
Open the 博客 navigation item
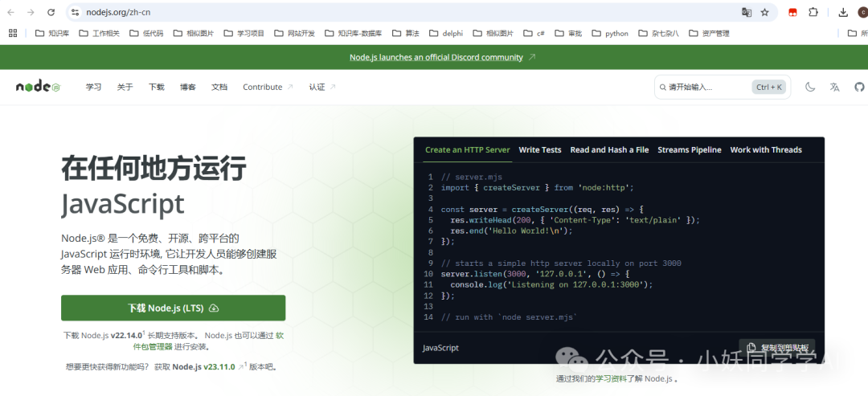click(187, 87)
